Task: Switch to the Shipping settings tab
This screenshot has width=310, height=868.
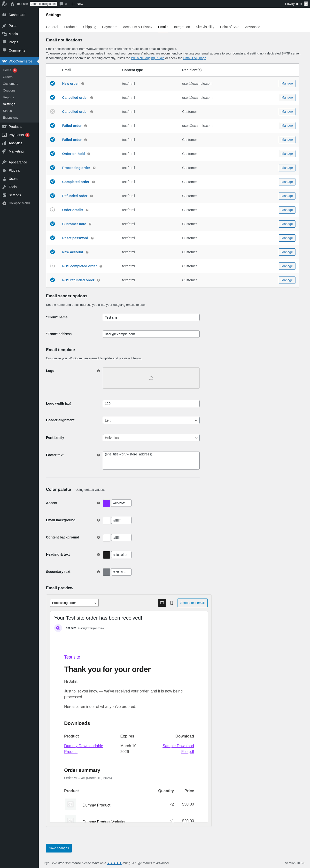Action: [90, 27]
